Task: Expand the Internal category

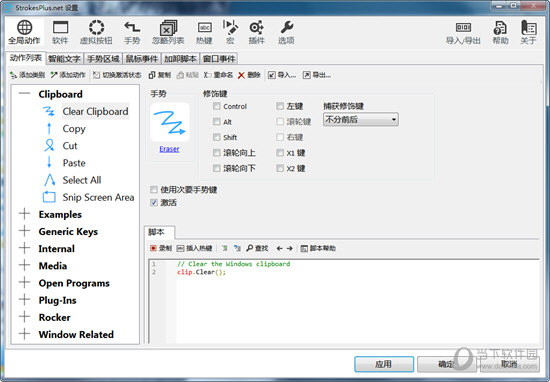Action: pos(25,248)
